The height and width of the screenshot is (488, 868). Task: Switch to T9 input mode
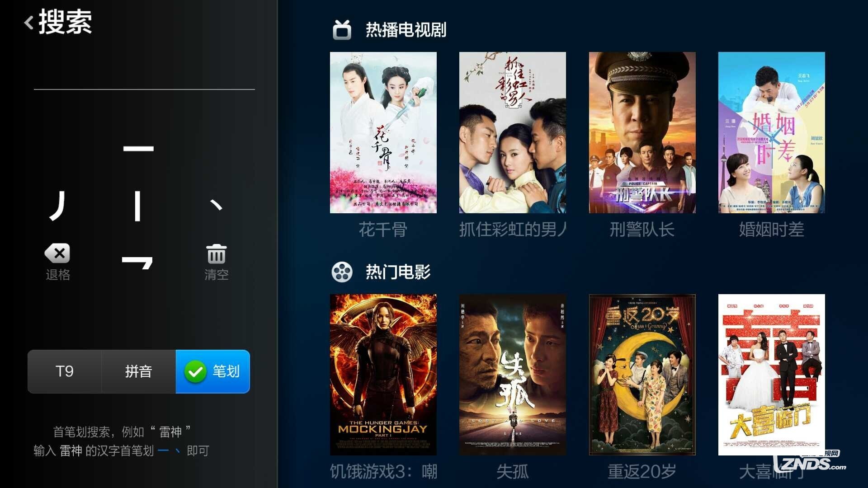65,371
